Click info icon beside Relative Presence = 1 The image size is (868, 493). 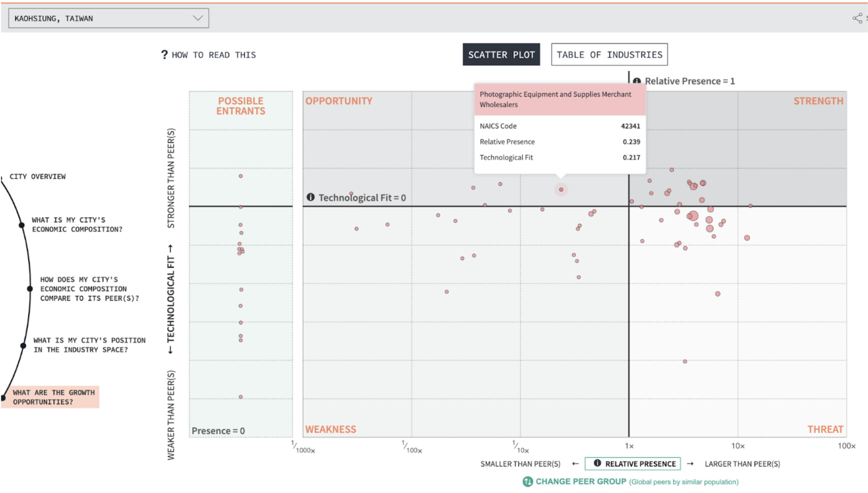(x=637, y=81)
